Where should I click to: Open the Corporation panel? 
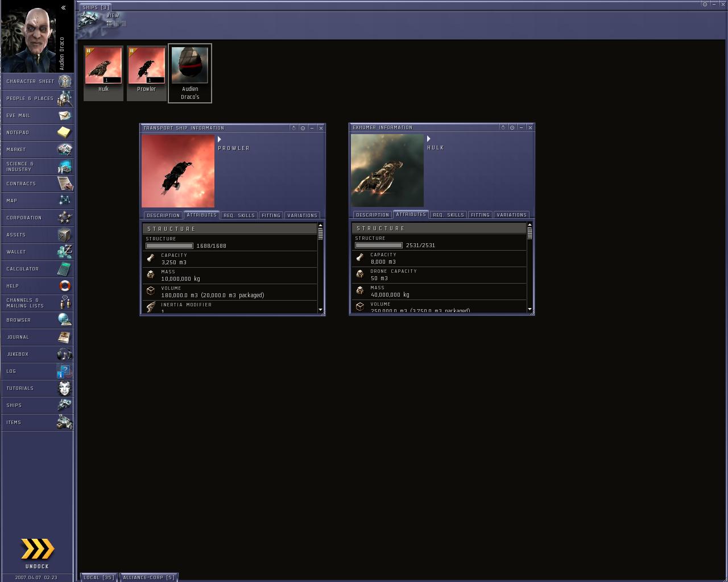tap(37, 218)
